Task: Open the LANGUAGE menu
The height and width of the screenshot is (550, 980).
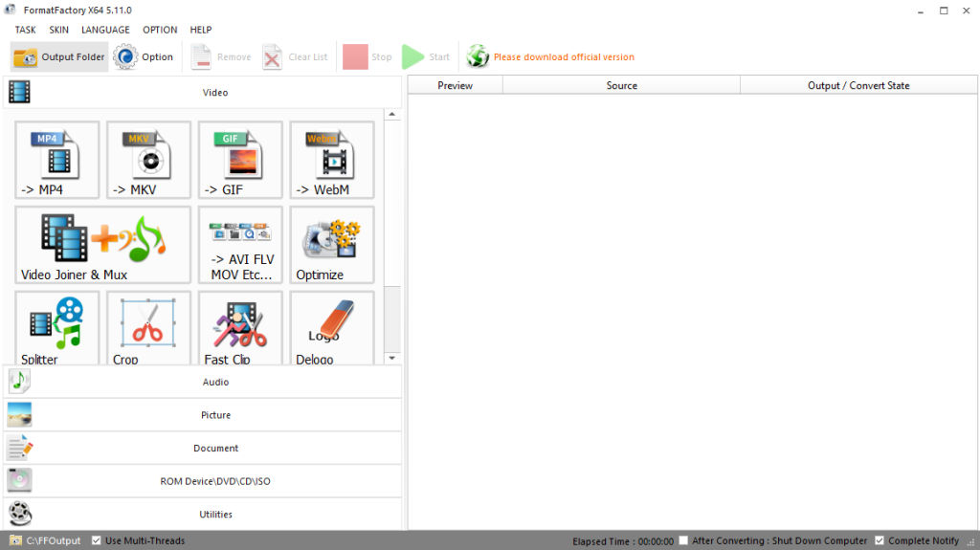Action: (x=105, y=30)
